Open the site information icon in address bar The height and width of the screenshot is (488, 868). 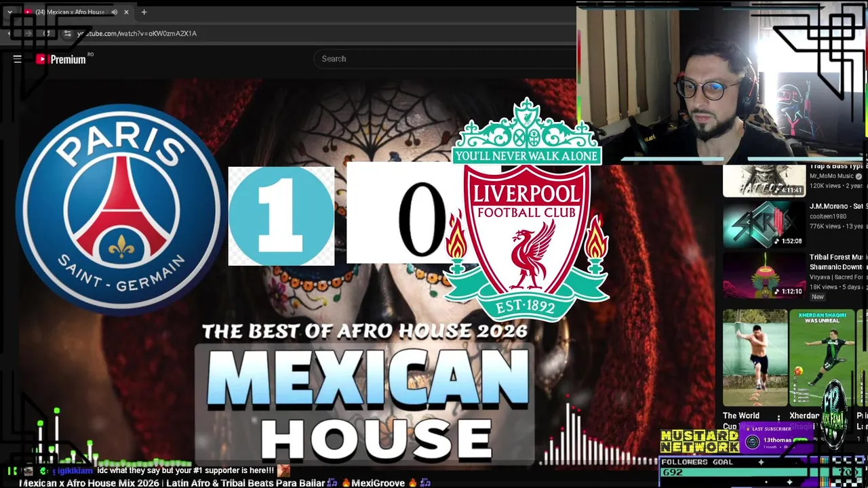(67, 33)
